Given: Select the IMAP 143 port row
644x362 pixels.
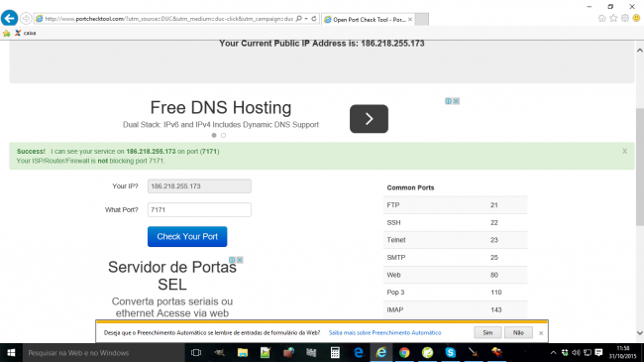Looking at the screenshot, I should [x=455, y=309].
